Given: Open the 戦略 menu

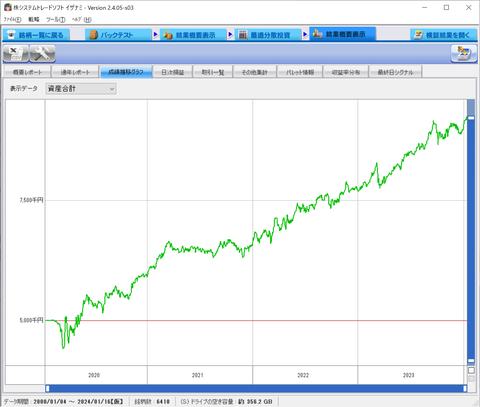Looking at the screenshot, I should pos(34,20).
